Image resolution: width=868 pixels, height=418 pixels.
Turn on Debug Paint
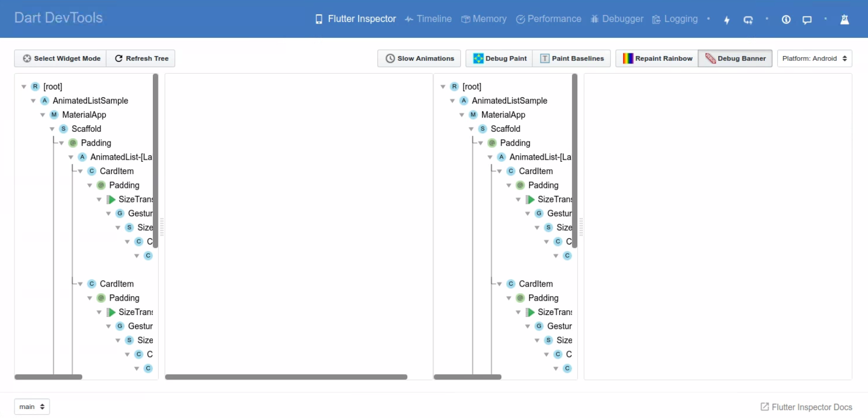pyautogui.click(x=499, y=58)
